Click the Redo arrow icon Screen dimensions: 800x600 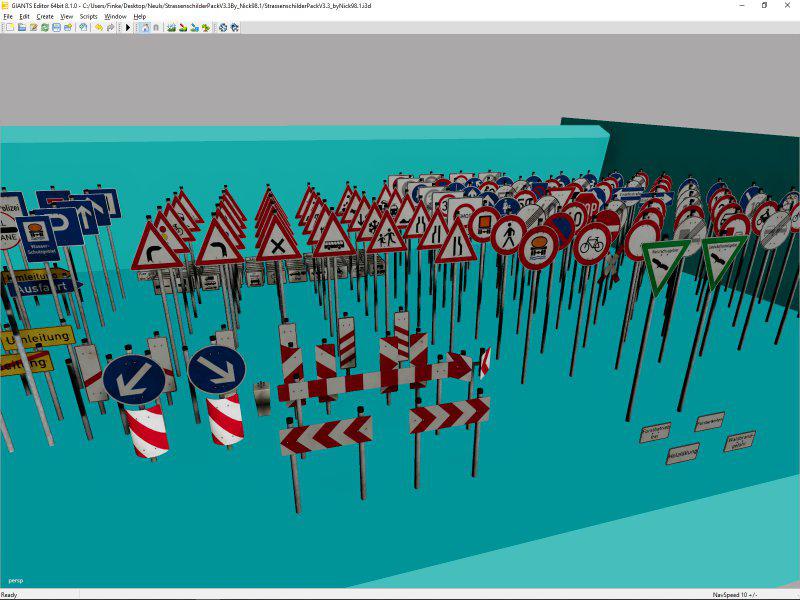(x=109, y=27)
